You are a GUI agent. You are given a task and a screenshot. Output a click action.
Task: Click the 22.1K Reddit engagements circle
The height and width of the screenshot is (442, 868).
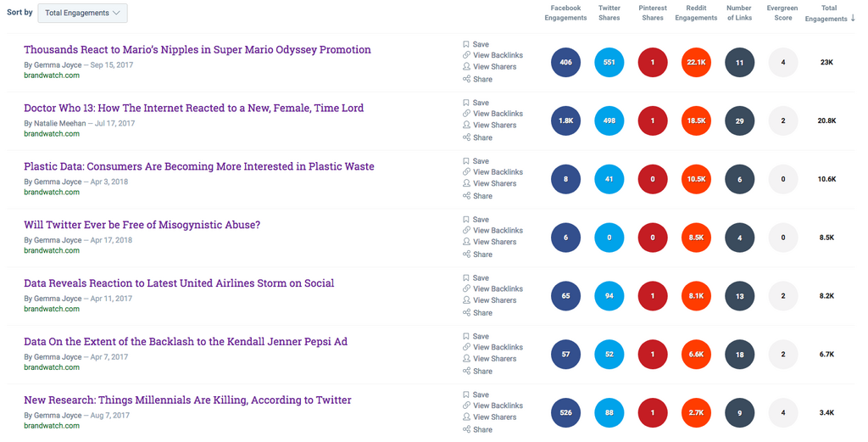[696, 63]
